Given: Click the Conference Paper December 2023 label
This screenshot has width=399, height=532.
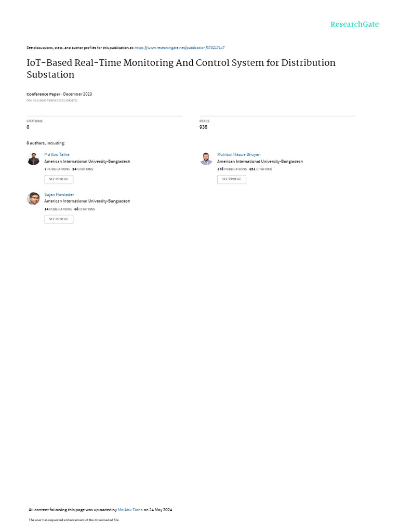Looking at the screenshot, I should (59, 94).
